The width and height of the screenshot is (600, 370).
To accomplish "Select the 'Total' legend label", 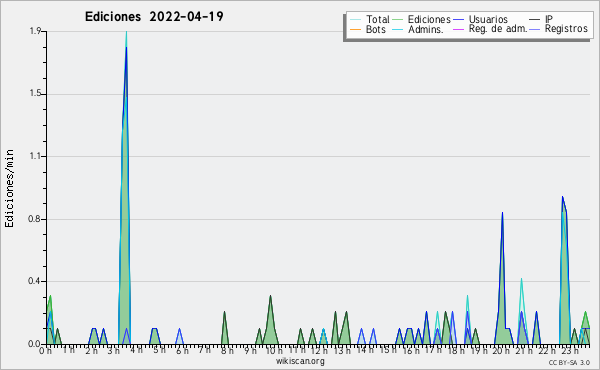I will click(x=378, y=19).
